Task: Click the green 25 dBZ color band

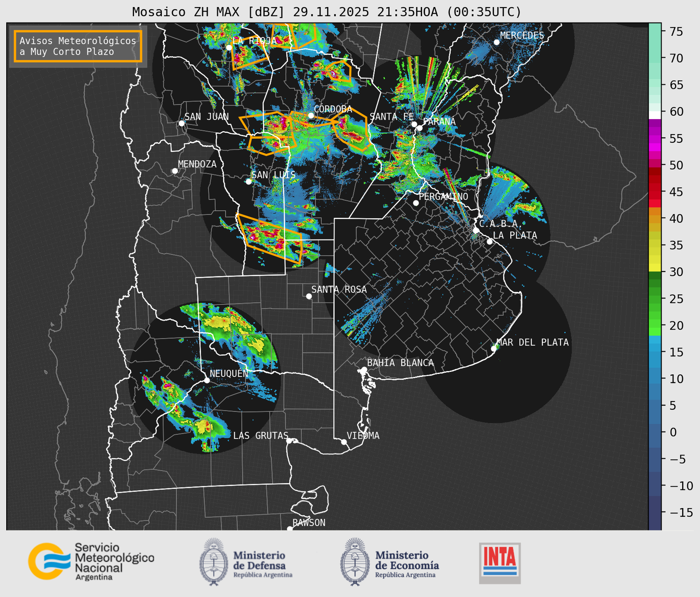Action: (655, 298)
